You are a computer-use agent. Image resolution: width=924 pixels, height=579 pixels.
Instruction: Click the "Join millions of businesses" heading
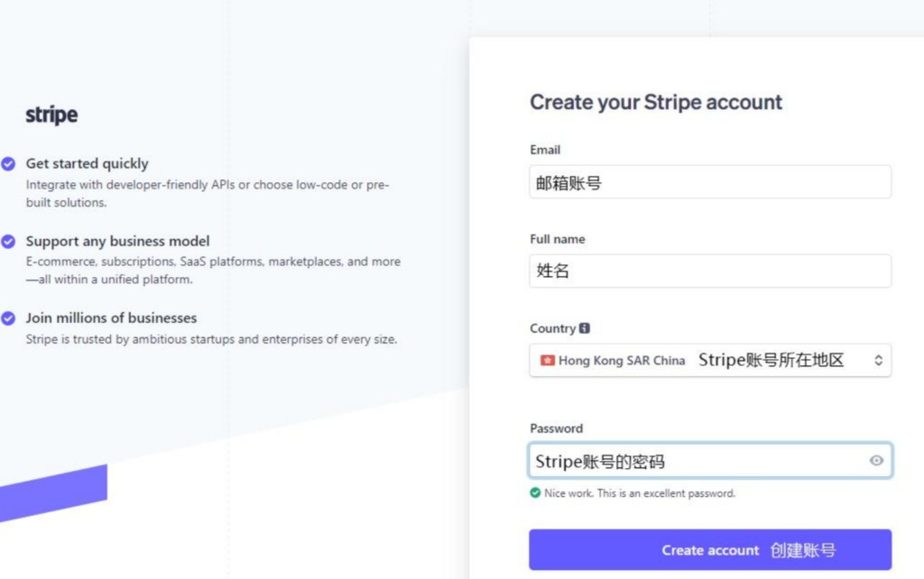click(111, 318)
